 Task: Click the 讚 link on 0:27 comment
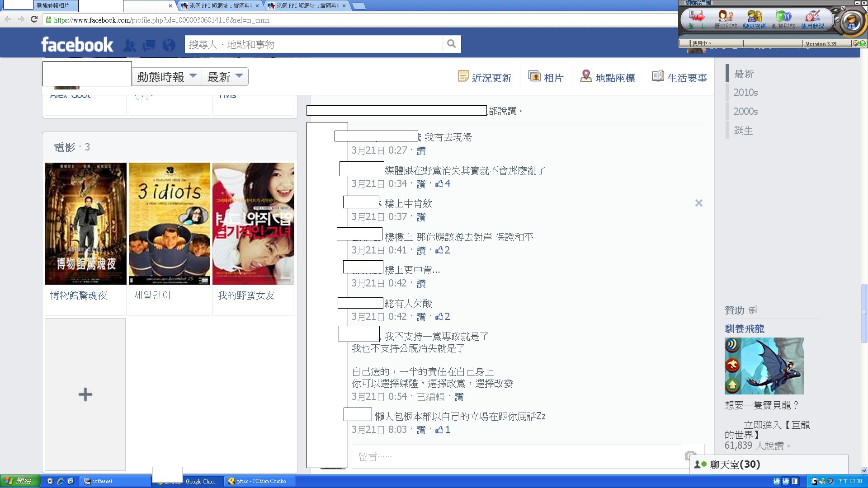click(x=421, y=151)
